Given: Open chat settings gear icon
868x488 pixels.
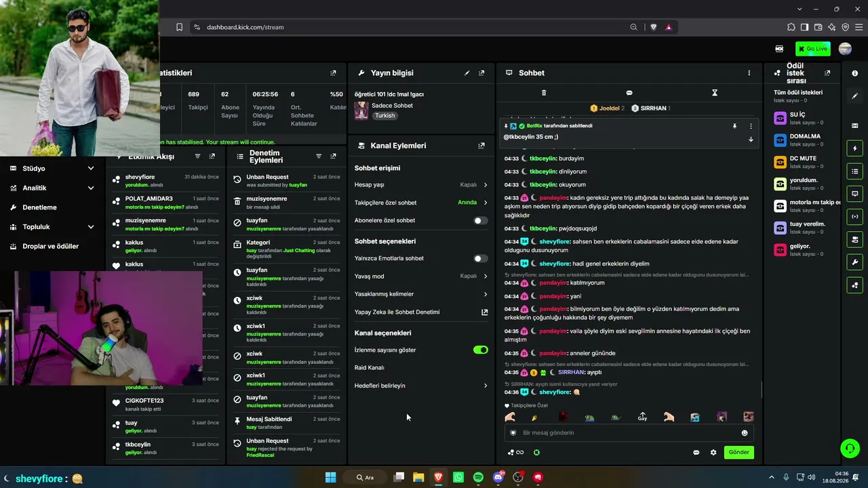Looking at the screenshot, I should pos(713,452).
